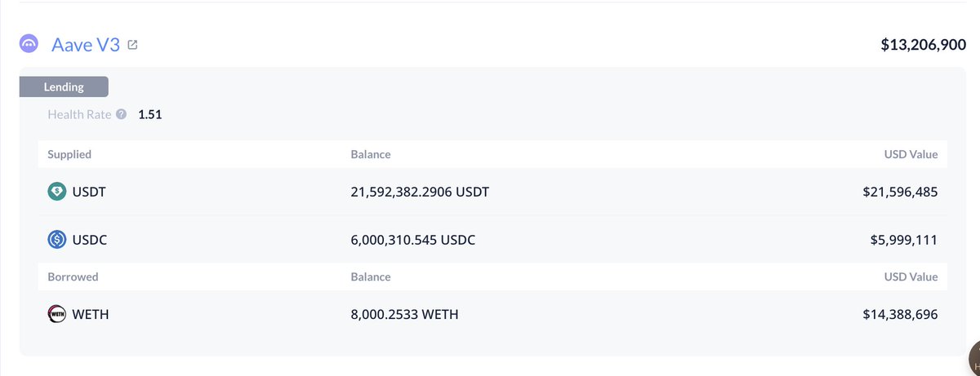Click the Aave V3 ghost logo icon

[30, 46]
